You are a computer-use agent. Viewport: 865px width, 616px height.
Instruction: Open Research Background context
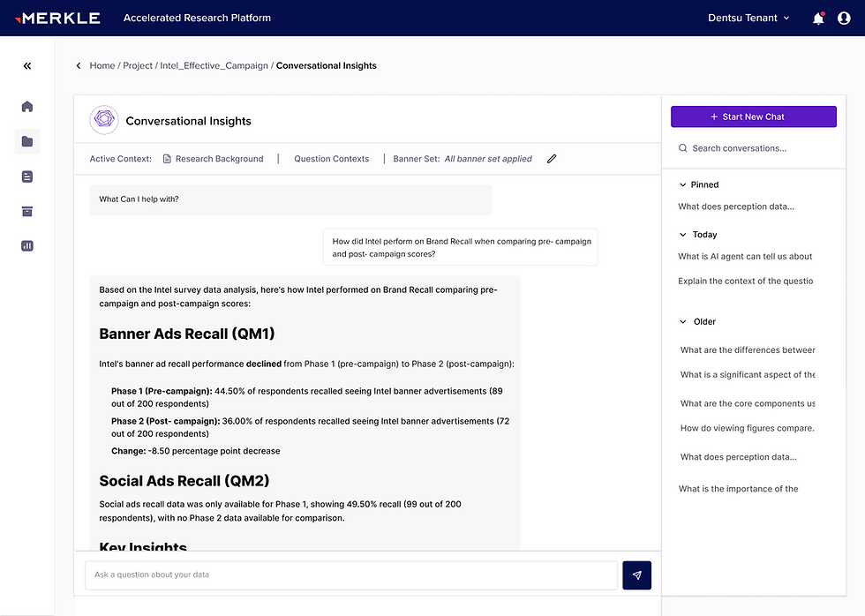[x=219, y=159]
